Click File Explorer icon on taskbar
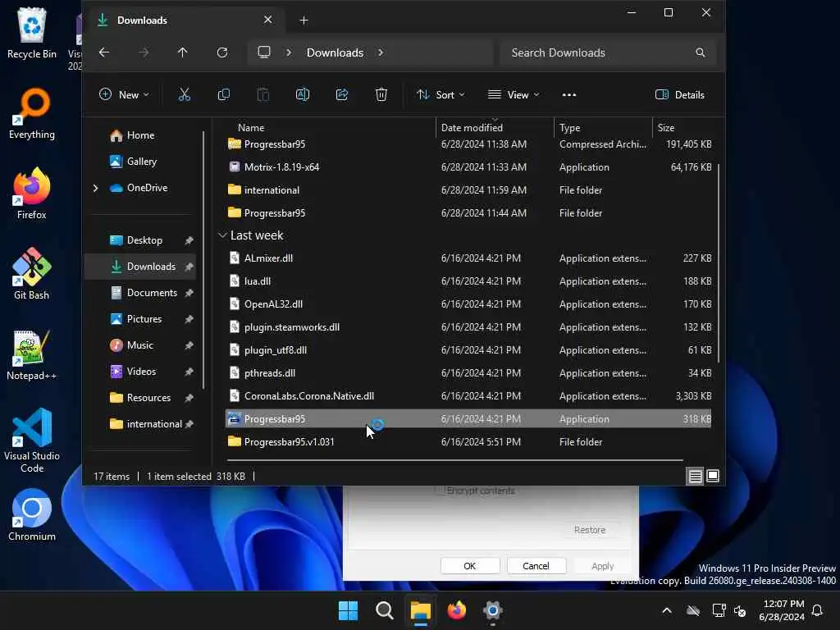Screen dimensions: 840x630 [421, 610]
